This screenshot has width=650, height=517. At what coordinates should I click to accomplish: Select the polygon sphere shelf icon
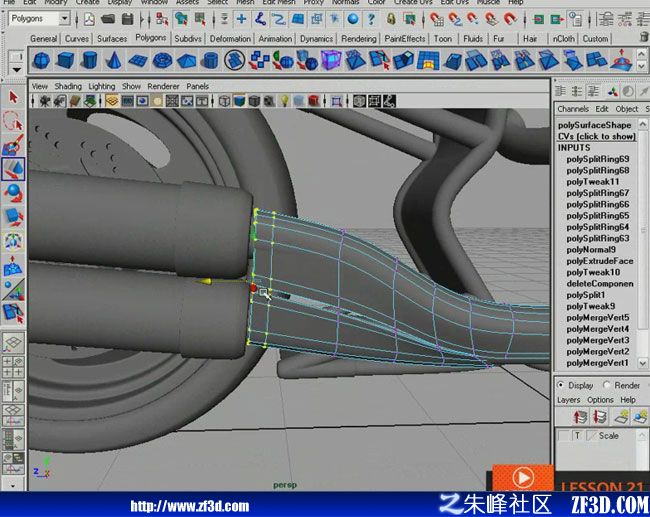tap(41, 61)
